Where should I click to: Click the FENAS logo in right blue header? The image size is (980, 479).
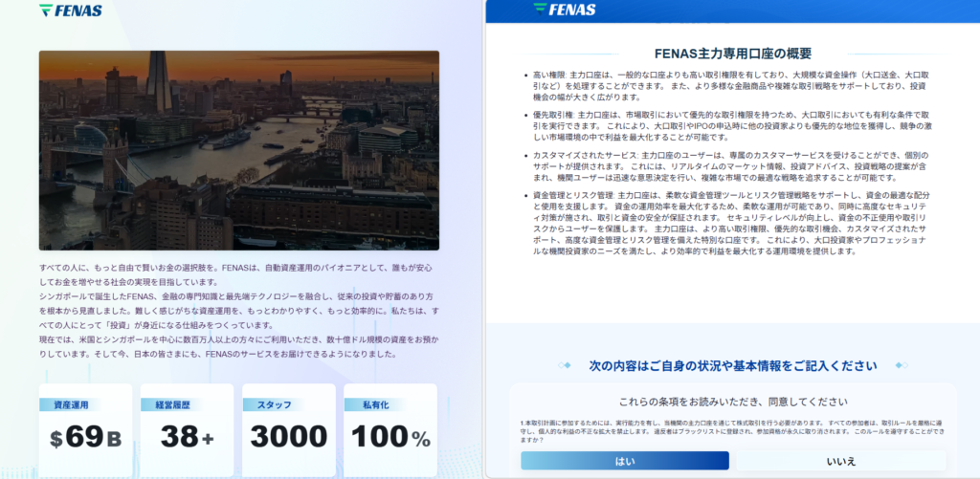pyautogui.click(x=565, y=11)
